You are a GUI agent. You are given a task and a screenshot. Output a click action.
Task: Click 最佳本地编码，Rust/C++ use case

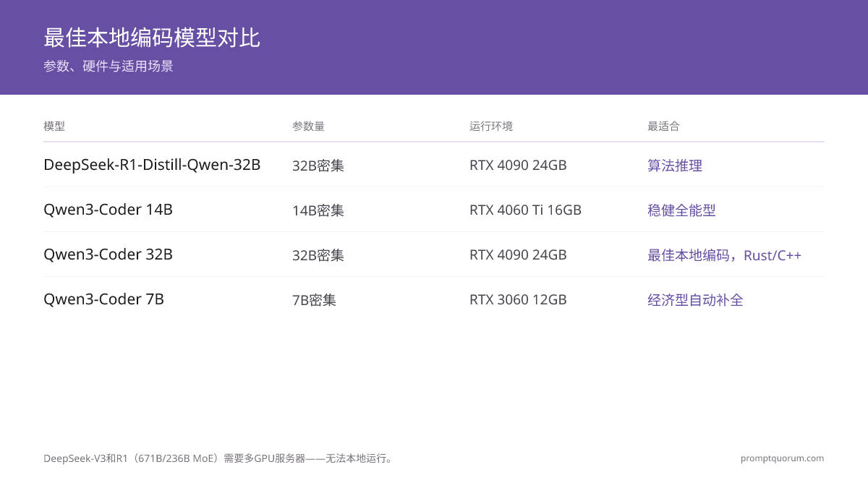tap(724, 255)
